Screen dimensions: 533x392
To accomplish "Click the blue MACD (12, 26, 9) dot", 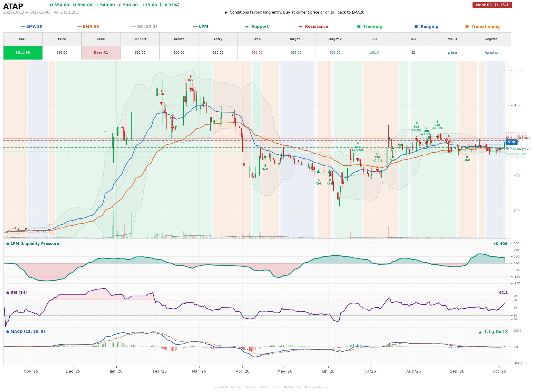I will 8,332.
